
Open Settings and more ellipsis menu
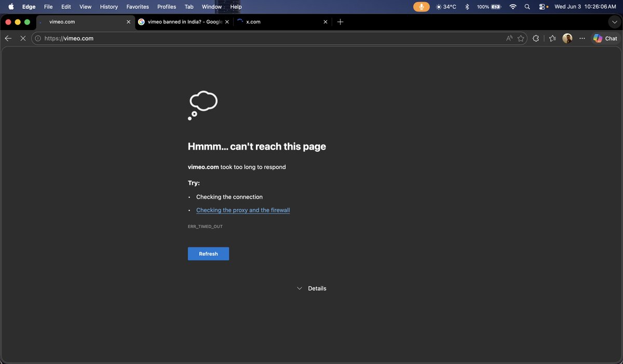[582, 38]
